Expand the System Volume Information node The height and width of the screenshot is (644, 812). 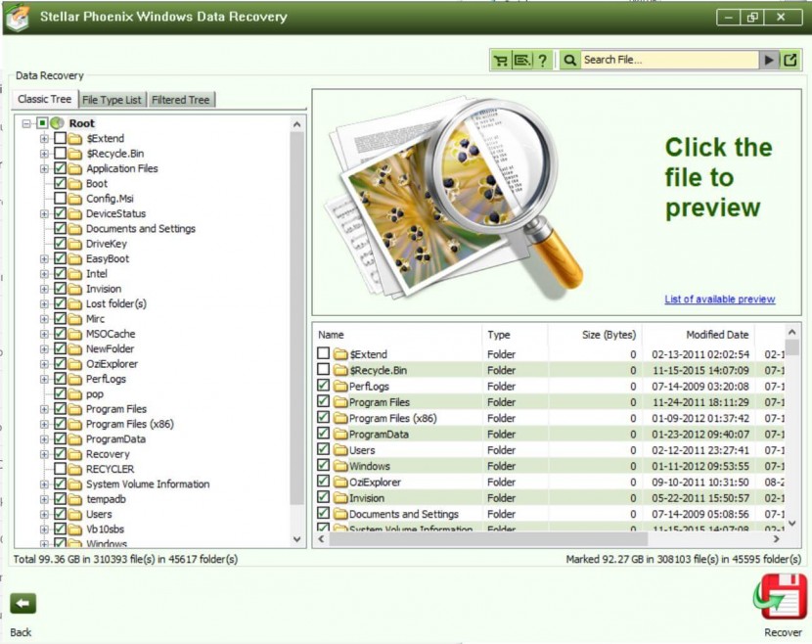pos(45,484)
